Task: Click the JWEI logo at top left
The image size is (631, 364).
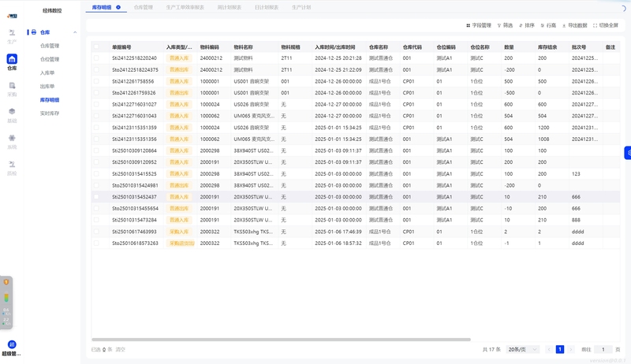Action: point(12,16)
